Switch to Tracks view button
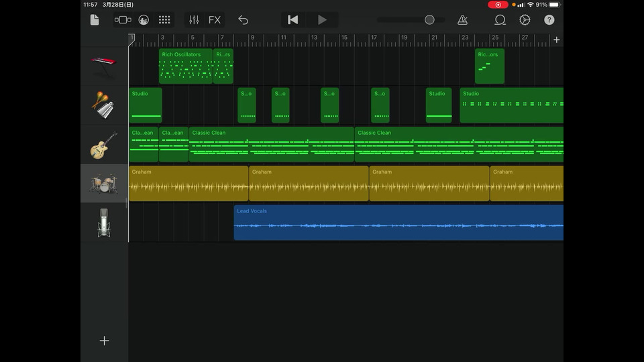 click(123, 19)
